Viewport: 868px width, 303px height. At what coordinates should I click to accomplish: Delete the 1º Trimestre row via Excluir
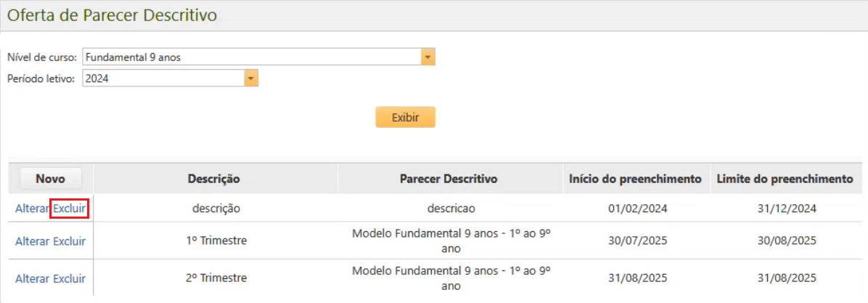coord(69,241)
